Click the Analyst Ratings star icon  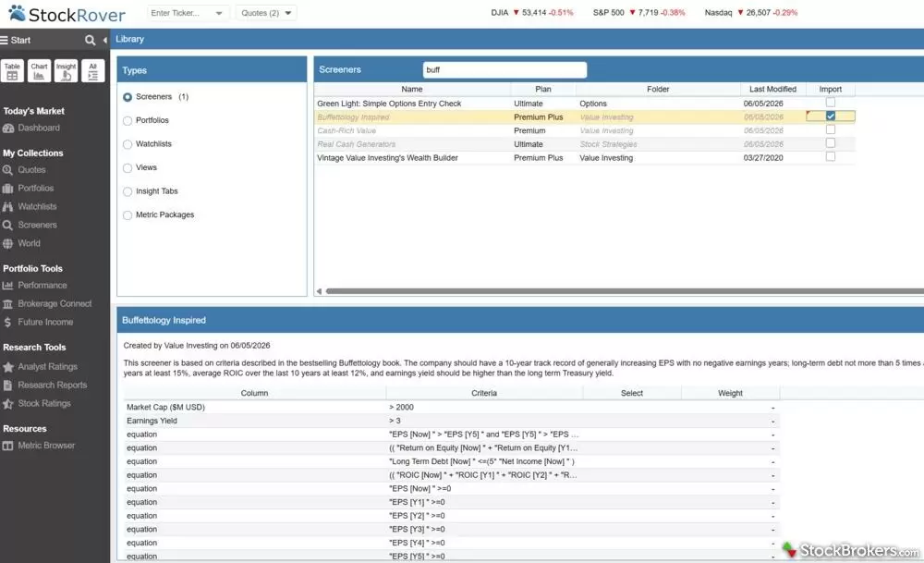pyautogui.click(x=7, y=367)
